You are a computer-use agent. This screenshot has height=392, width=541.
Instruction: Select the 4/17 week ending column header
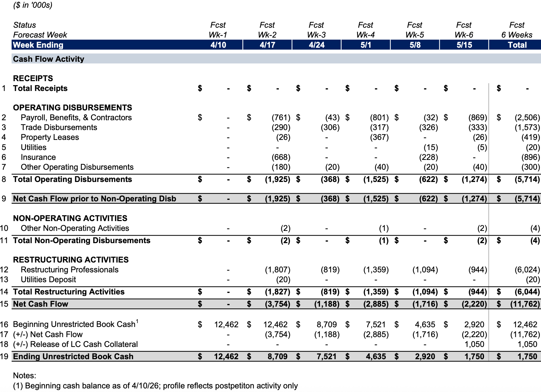267,45
